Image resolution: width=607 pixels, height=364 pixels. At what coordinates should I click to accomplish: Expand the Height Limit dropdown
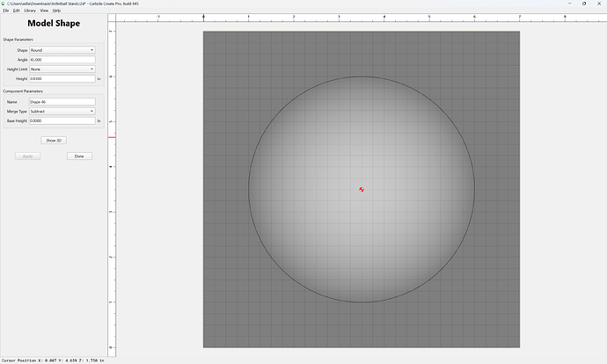[x=62, y=69]
